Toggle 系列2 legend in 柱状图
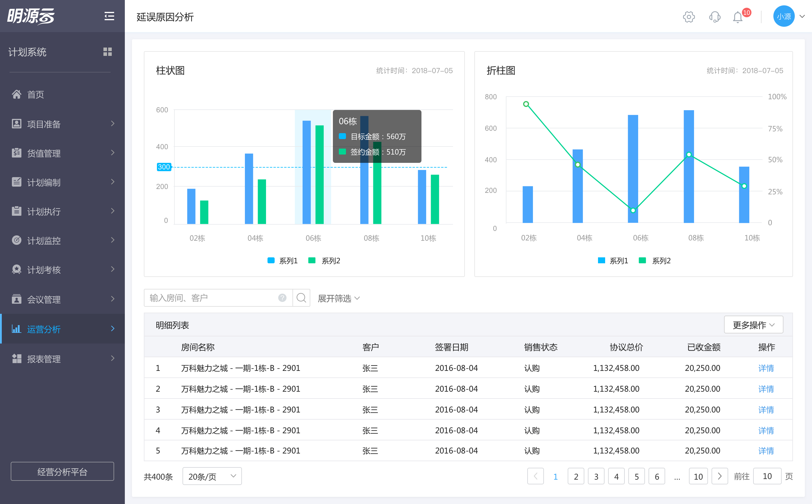Image resolution: width=812 pixels, height=504 pixels. 324,261
